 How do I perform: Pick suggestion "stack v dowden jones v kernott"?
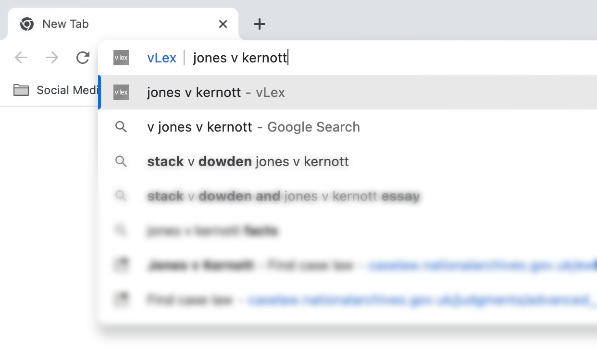[x=348, y=161]
